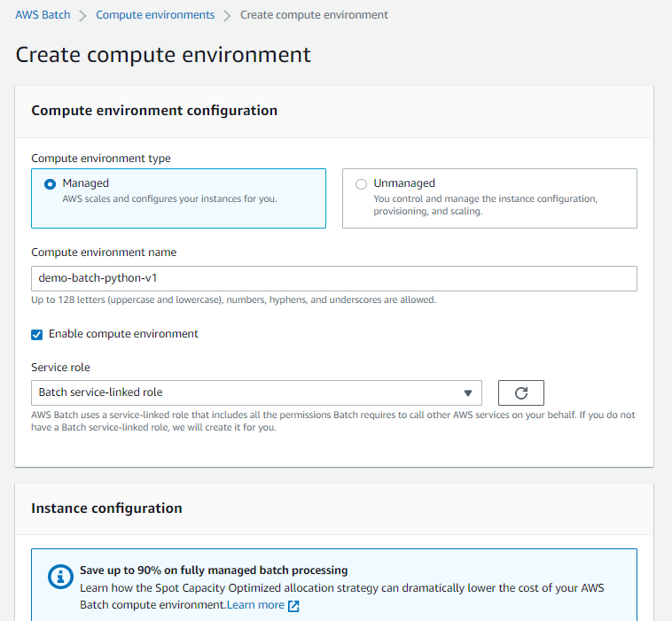672x621 pixels.
Task: Click the 'Create compute environment' page title
Action: coord(163,55)
